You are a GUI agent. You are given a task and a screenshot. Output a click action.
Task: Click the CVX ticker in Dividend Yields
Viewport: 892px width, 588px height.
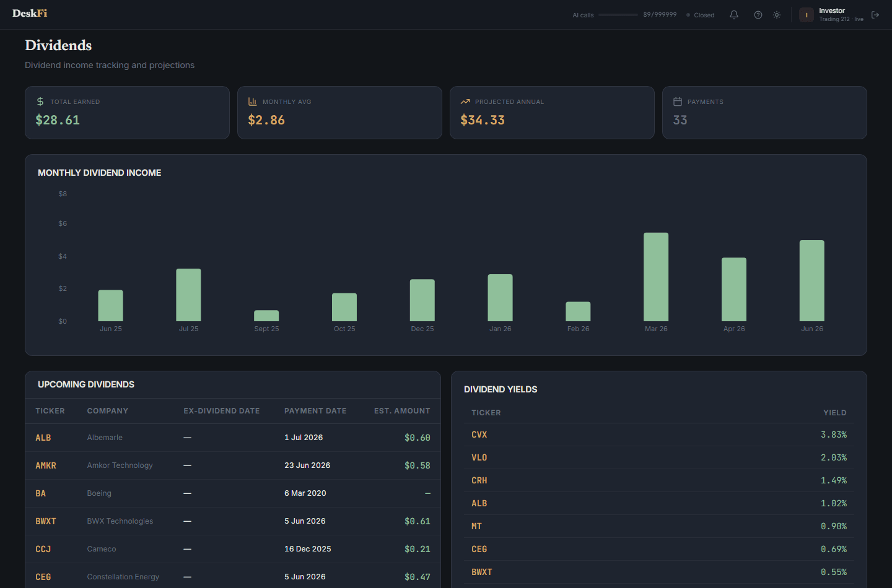point(479,435)
